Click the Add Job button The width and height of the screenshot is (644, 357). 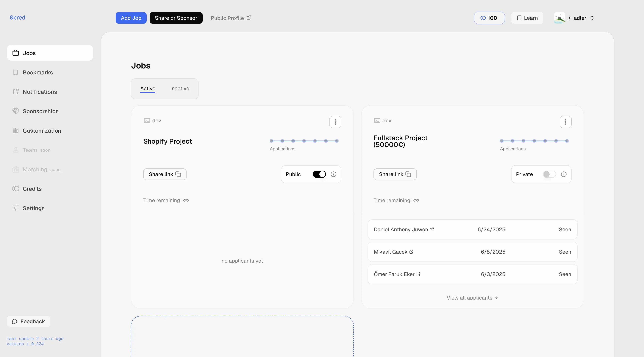pyautogui.click(x=131, y=18)
